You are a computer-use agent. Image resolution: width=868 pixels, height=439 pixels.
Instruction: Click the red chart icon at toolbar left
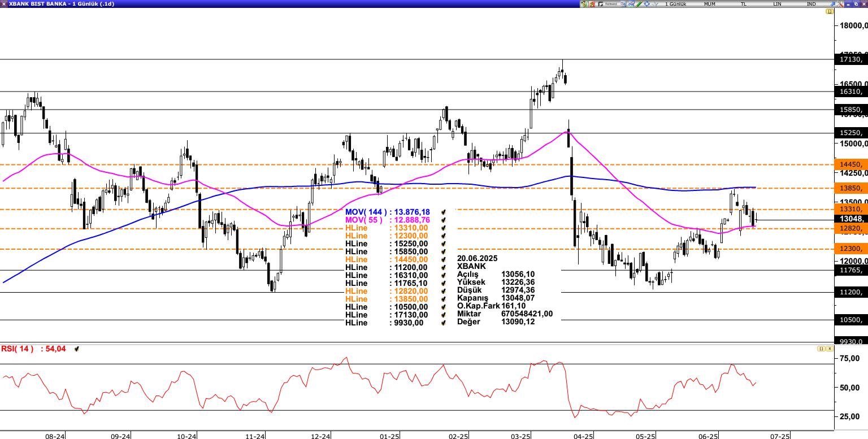(592, 3)
